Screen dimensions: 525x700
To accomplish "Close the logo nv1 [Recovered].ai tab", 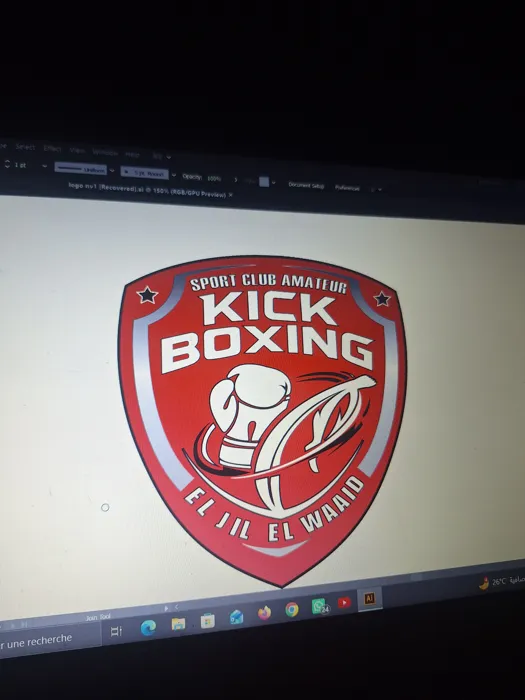I will click(230, 195).
